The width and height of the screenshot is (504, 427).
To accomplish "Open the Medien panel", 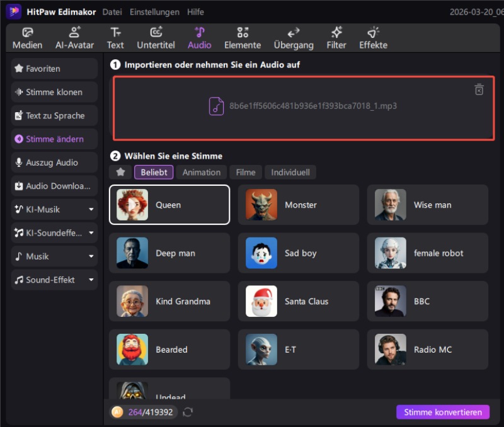I will point(28,38).
